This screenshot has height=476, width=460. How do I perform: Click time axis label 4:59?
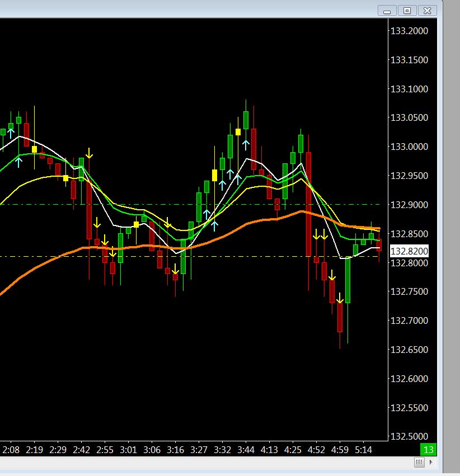340,450
